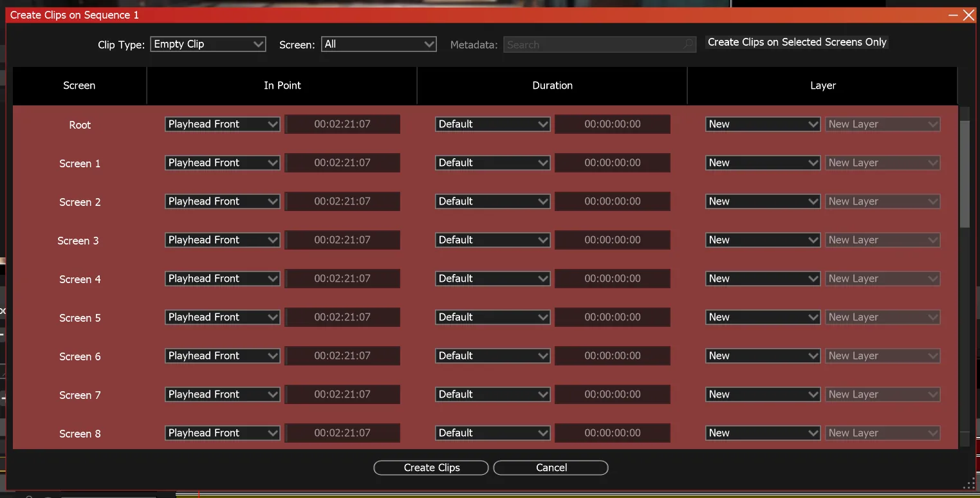This screenshot has height=498, width=980.
Task: Click Screen 1 Duration timecode field
Action: [x=613, y=163]
